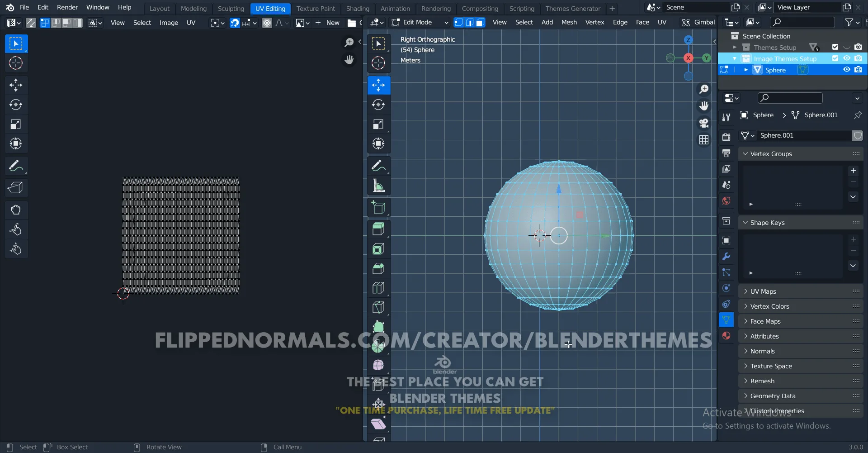Image resolution: width=868 pixels, height=453 pixels.
Task: Select the Loop Cut tool
Action: coord(378,288)
